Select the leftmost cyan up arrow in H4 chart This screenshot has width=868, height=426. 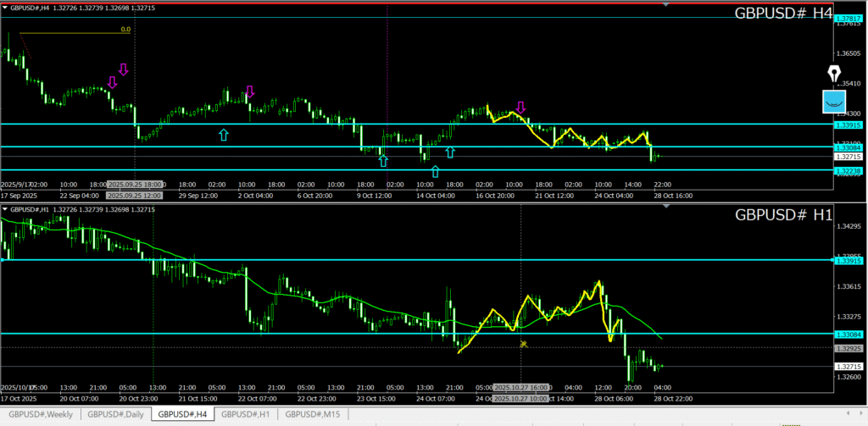(223, 134)
